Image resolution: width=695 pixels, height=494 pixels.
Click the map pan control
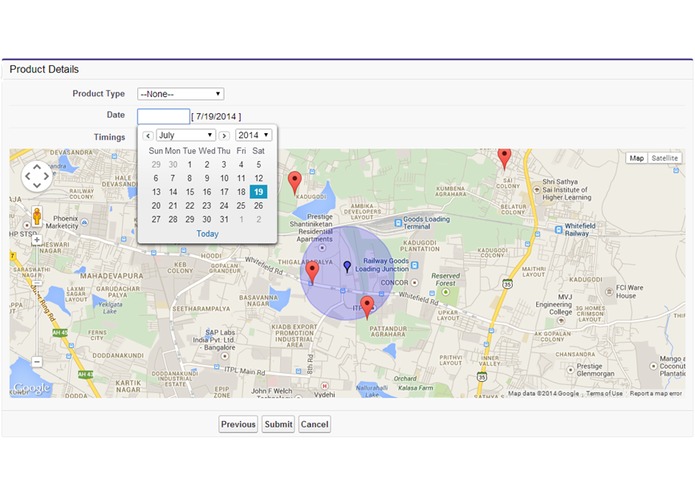coord(37,176)
